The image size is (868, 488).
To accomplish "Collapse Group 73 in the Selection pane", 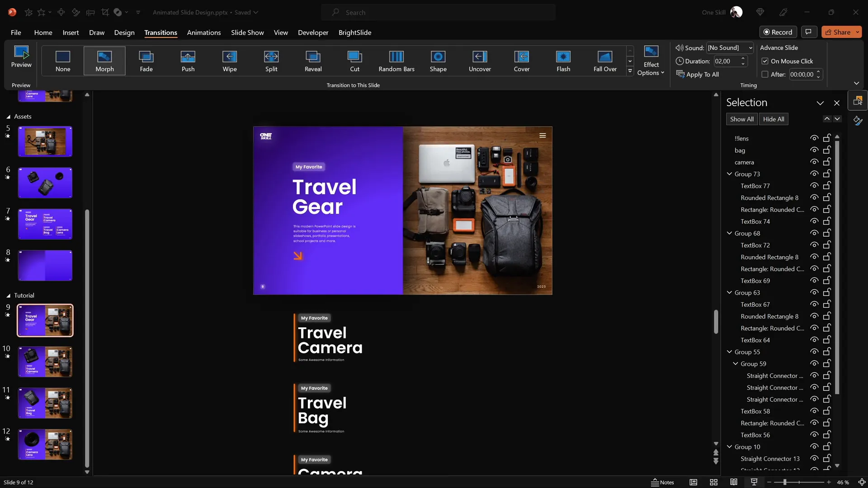I will coord(729,174).
